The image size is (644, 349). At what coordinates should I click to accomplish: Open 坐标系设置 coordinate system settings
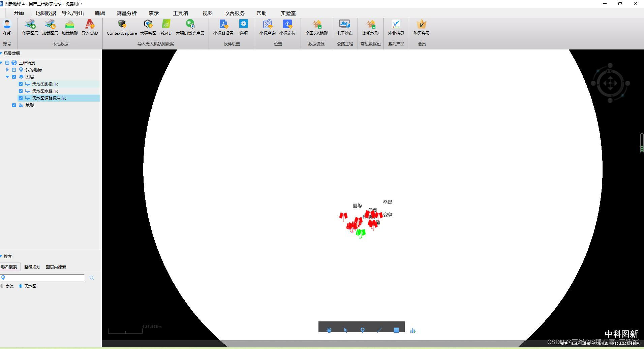pos(223,25)
